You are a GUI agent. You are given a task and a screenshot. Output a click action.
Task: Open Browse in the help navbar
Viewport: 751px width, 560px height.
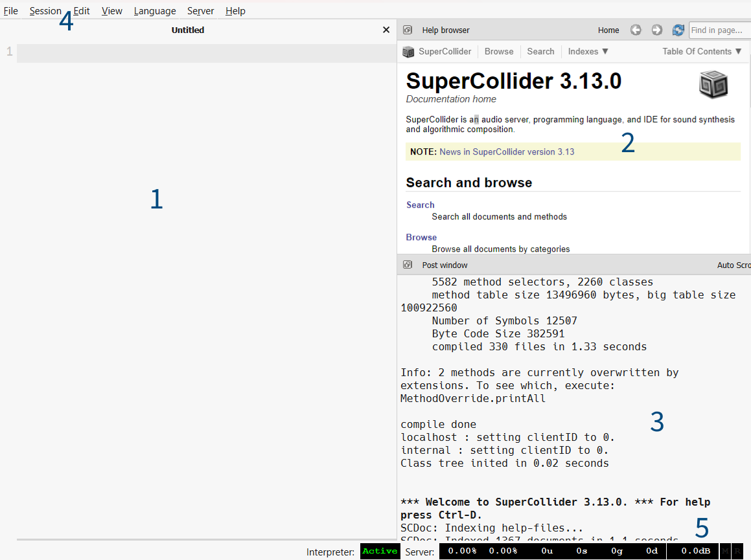tap(498, 51)
